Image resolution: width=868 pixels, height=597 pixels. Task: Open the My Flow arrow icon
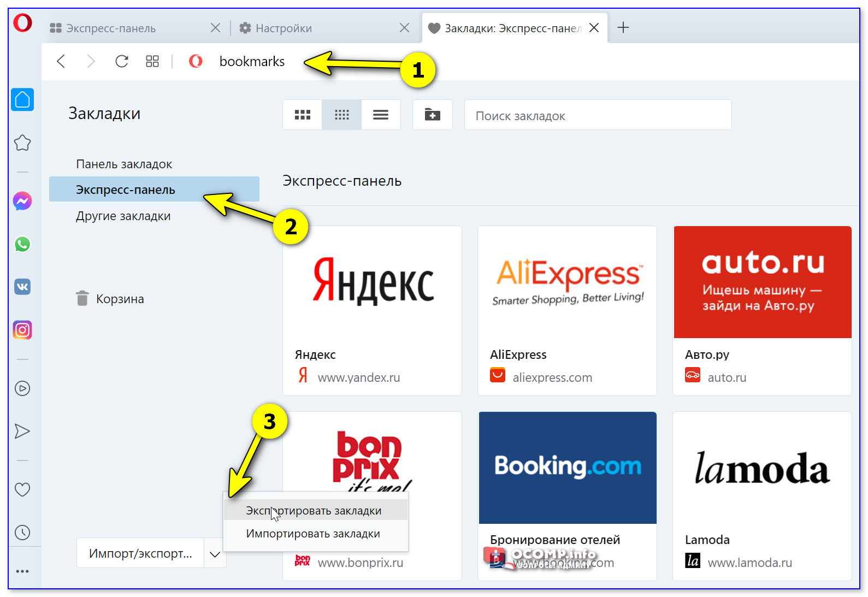22,432
